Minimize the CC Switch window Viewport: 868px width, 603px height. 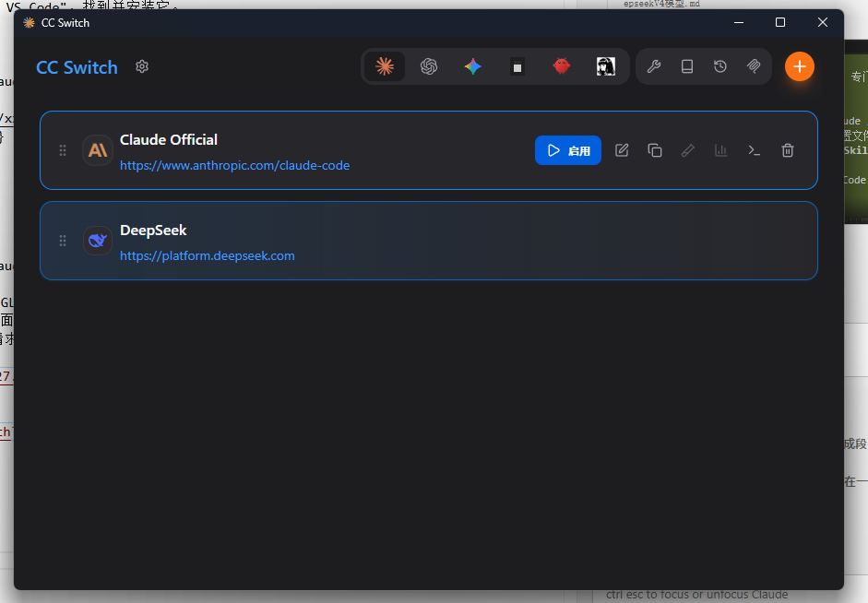click(739, 23)
